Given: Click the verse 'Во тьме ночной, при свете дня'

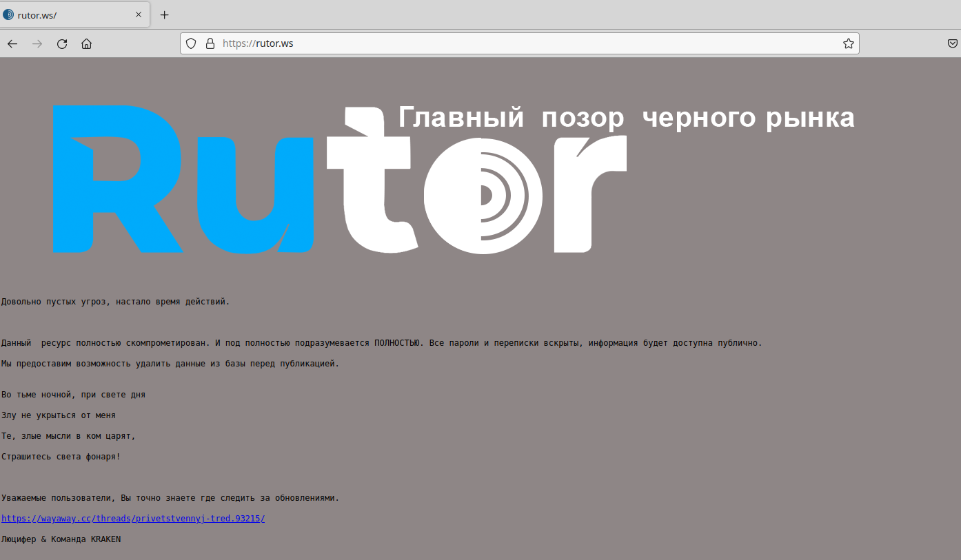Looking at the screenshot, I should [x=74, y=395].
